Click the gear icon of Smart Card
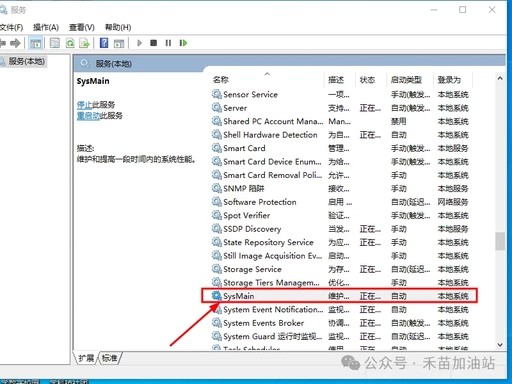Image resolution: width=512 pixels, height=384 pixels. click(x=217, y=148)
